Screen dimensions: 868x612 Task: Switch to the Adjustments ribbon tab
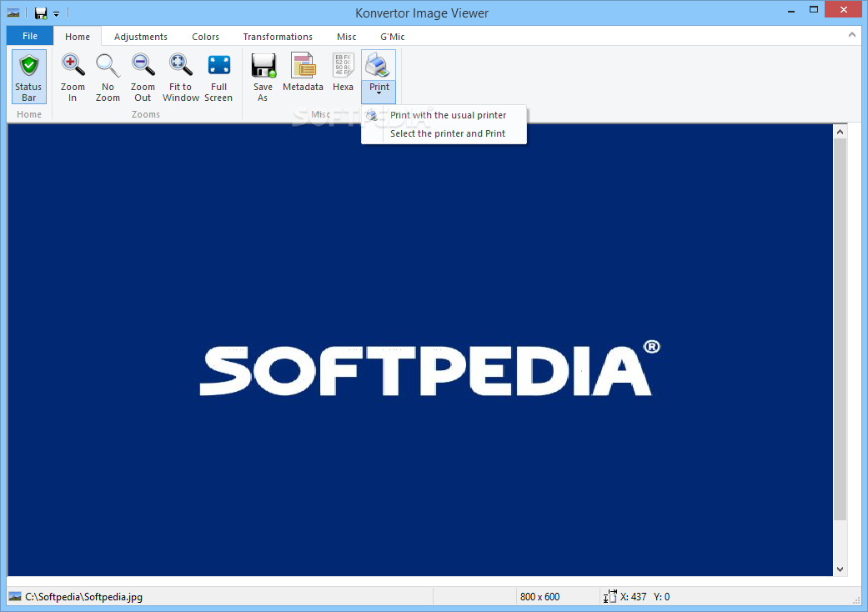click(141, 37)
